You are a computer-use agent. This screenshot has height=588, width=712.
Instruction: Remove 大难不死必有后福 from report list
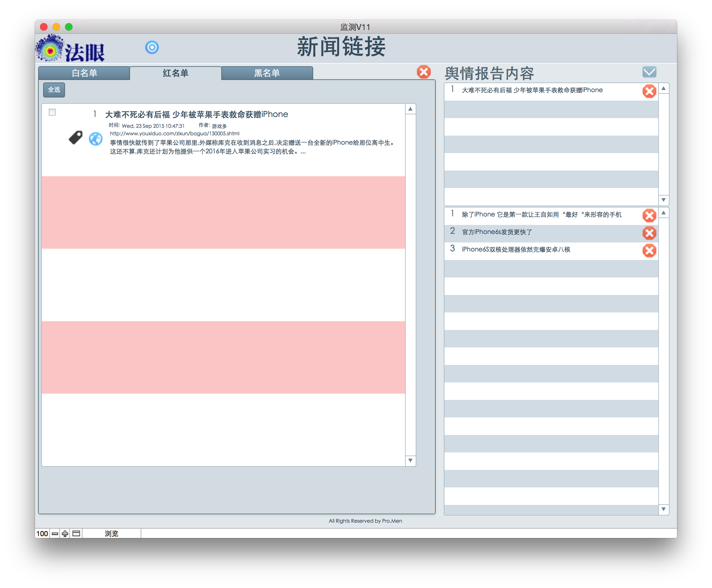click(x=649, y=91)
